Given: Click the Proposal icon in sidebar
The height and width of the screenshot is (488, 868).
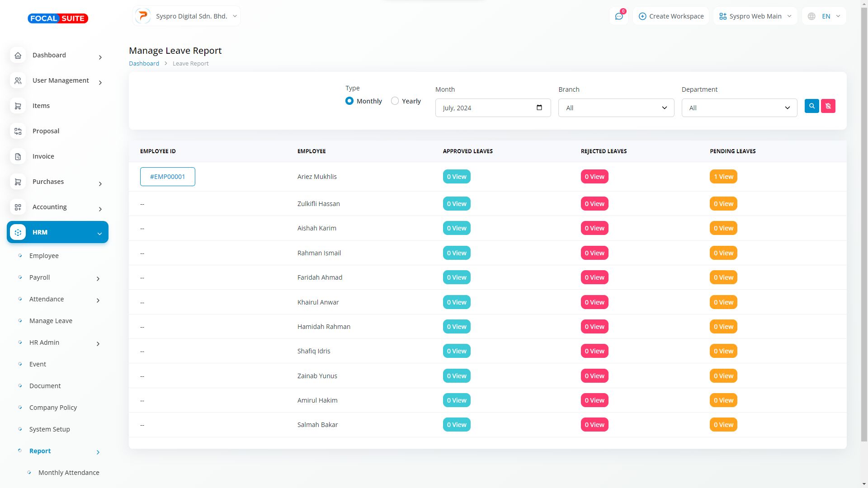Looking at the screenshot, I should pyautogui.click(x=18, y=131).
